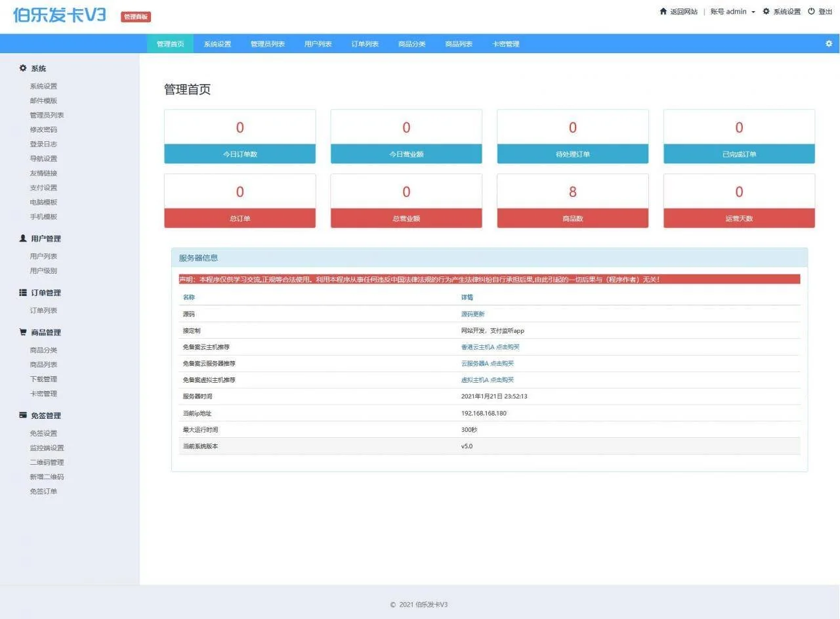Click the red 管理面板 badge beside the logo

[x=135, y=16]
